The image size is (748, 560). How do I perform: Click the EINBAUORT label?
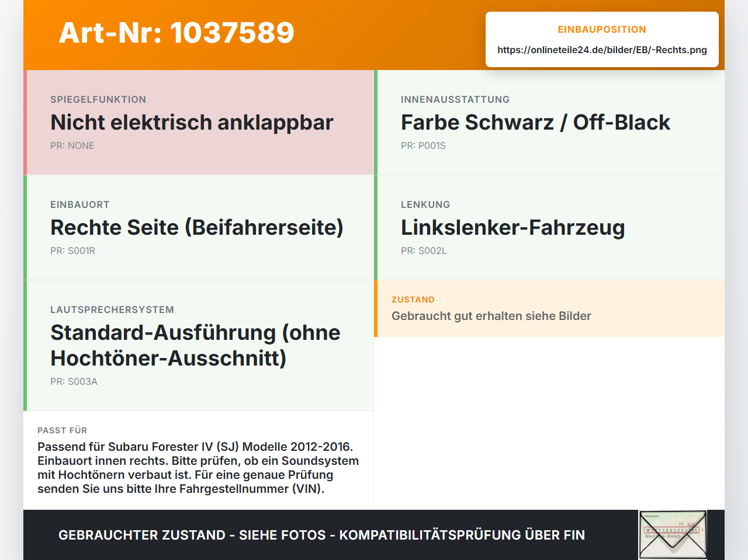[80, 204]
